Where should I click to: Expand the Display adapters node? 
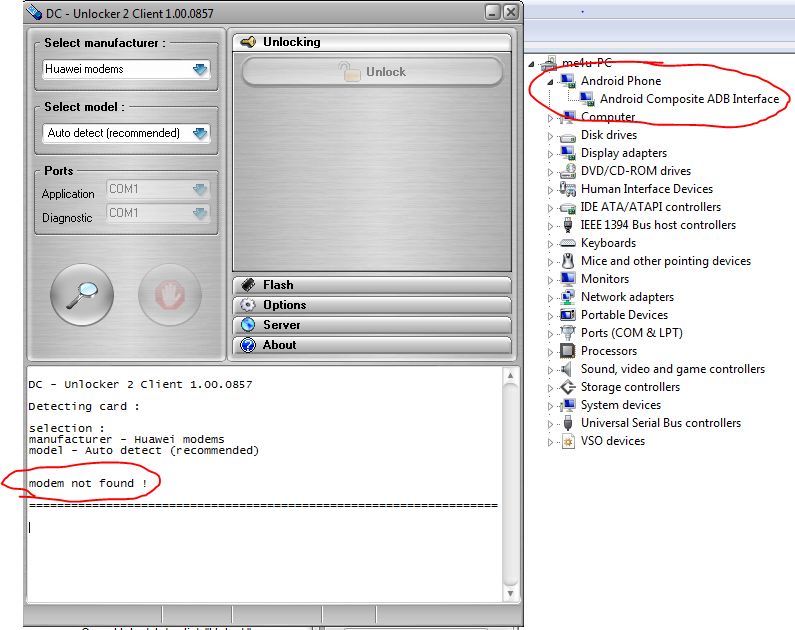(551, 154)
